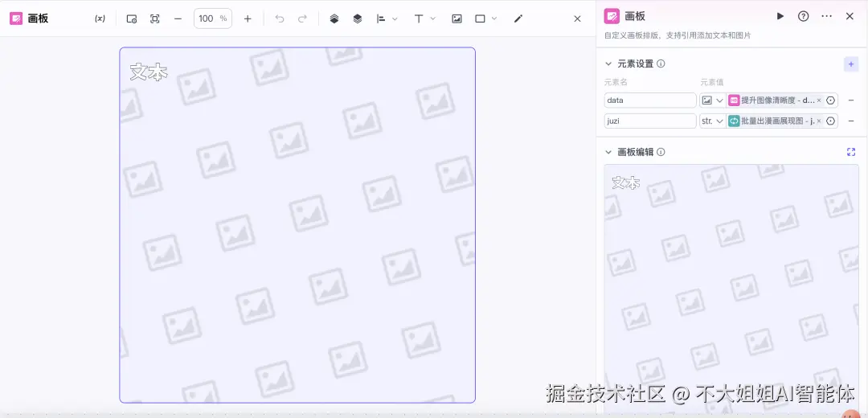The width and height of the screenshot is (868, 418).
Task: Zoom in with the plus icon
Action: [x=248, y=18]
